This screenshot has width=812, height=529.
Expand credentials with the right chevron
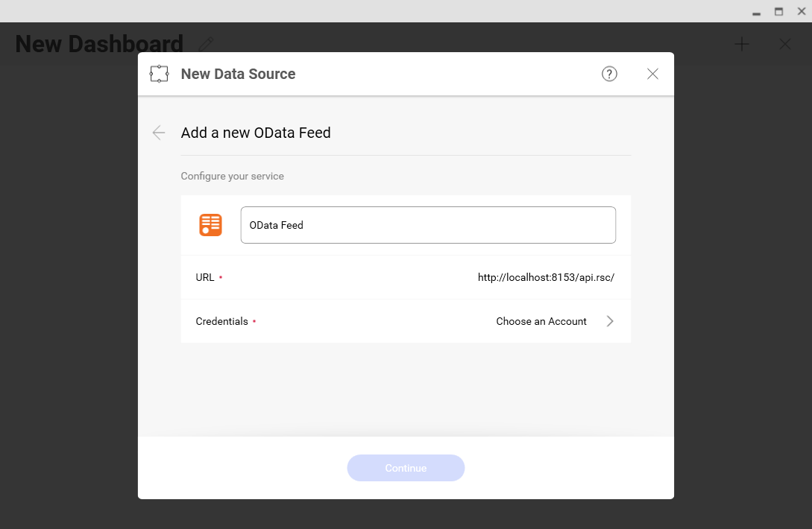point(610,321)
